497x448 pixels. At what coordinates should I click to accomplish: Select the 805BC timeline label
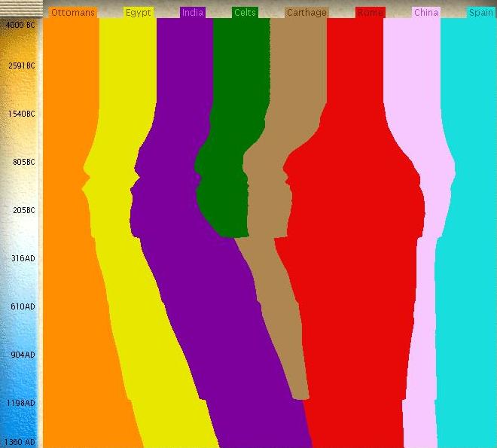tap(24, 162)
